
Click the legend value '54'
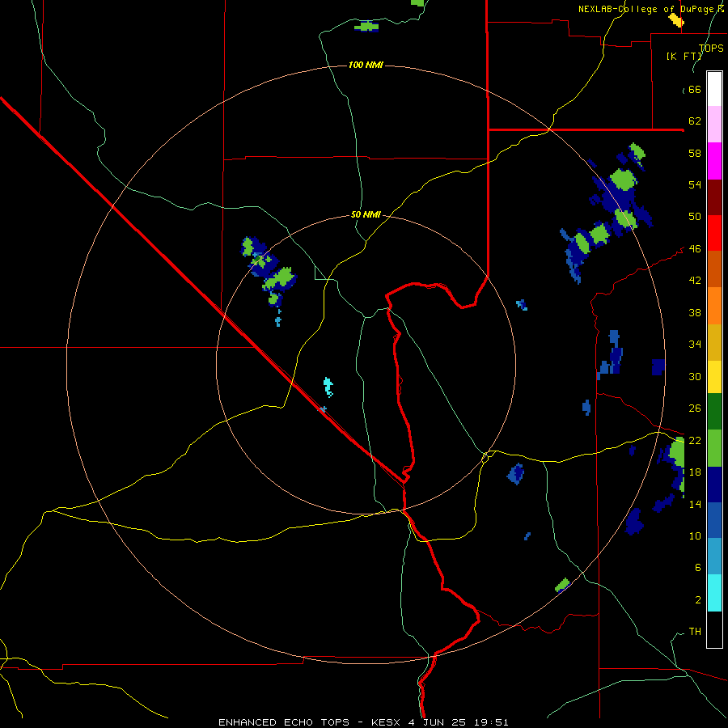pos(695,184)
